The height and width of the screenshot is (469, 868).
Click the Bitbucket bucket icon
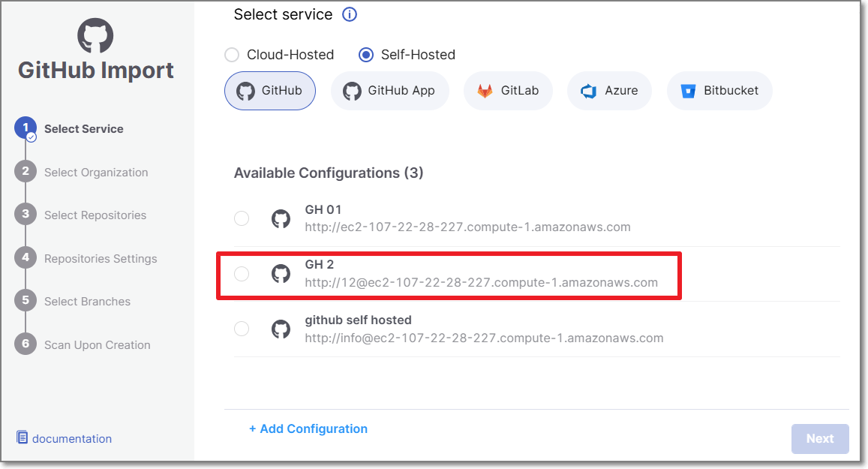point(688,91)
